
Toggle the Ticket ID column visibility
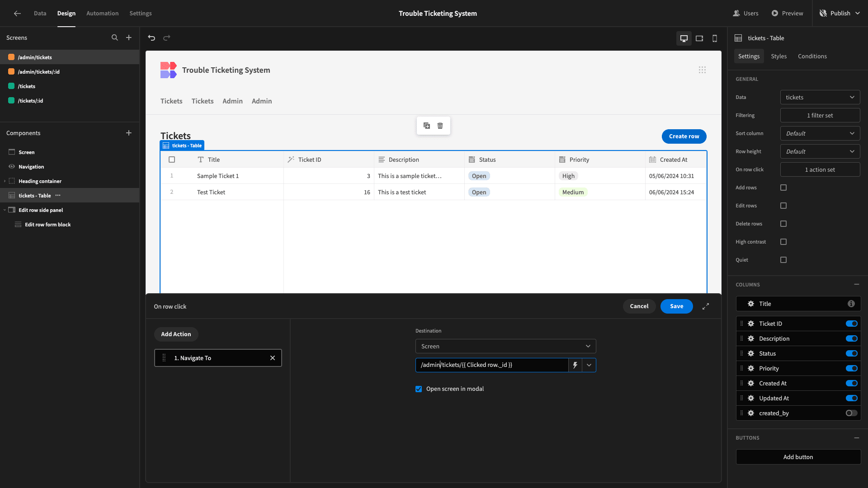click(x=852, y=324)
